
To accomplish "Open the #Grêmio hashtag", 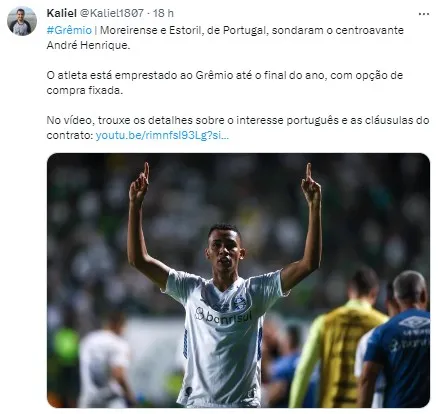I will tap(69, 30).
